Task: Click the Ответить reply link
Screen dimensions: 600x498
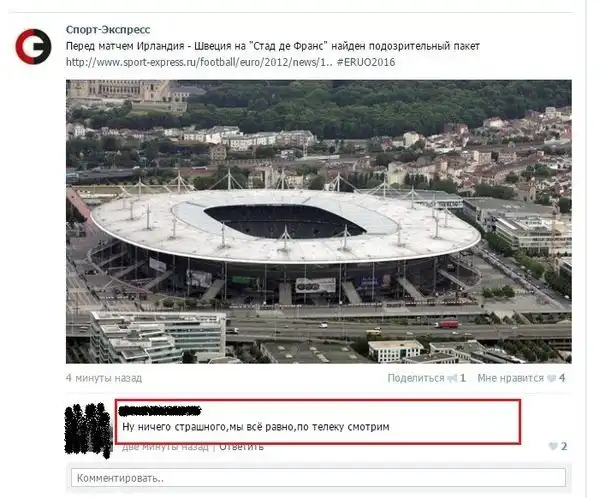Action: pos(241,447)
